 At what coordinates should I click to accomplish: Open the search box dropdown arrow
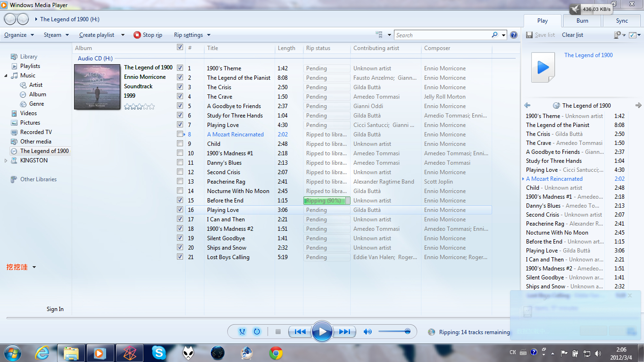[504, 35]
